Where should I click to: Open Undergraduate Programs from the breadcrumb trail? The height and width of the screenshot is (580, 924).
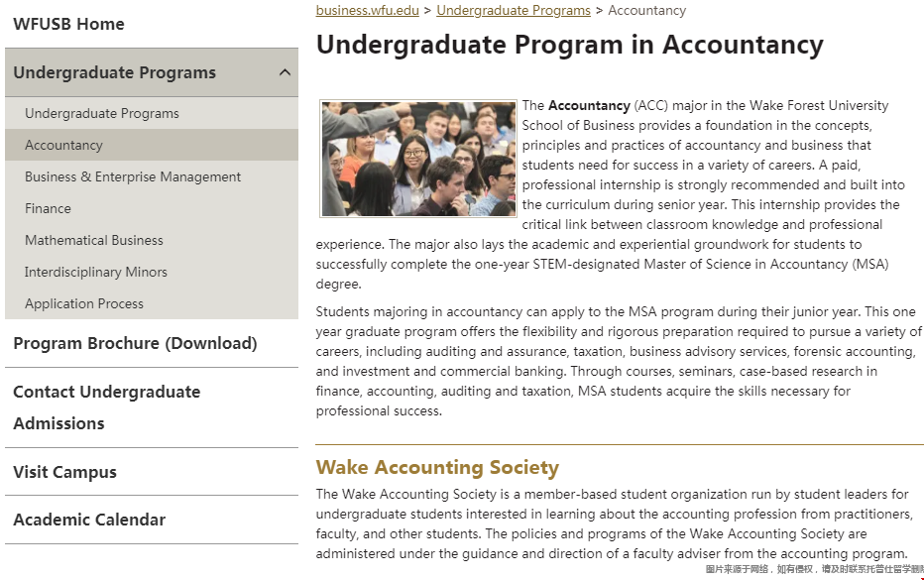[514, 11]
